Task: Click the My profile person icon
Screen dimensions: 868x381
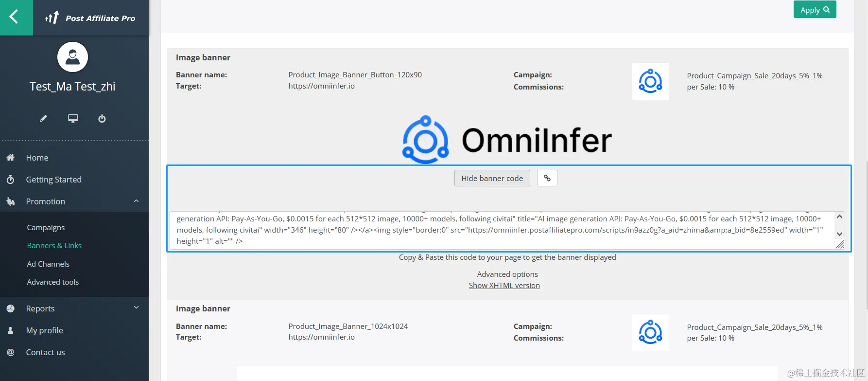Action: coord(10,330)
